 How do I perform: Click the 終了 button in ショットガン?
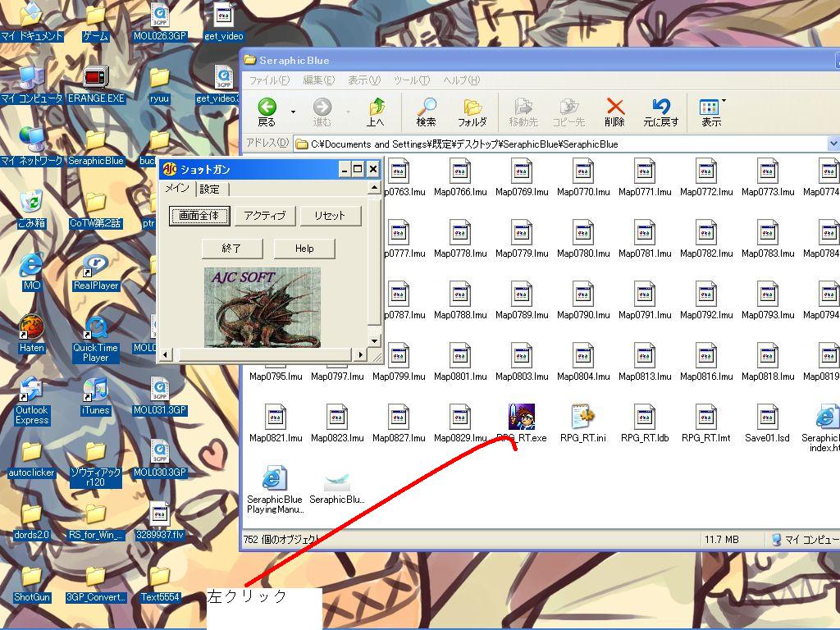(232, 248)
